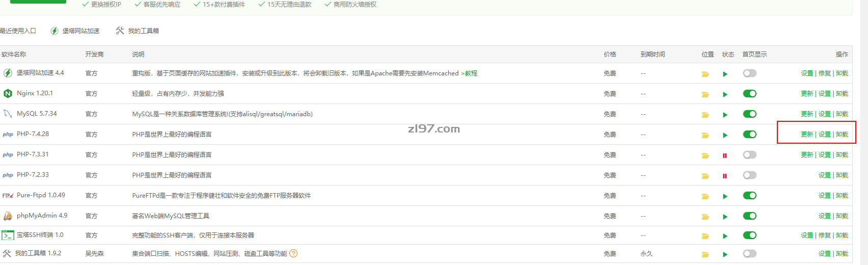
Task: Disable homepage display for phpMyAdmin 4.9
Action: [x=749, y=216]
